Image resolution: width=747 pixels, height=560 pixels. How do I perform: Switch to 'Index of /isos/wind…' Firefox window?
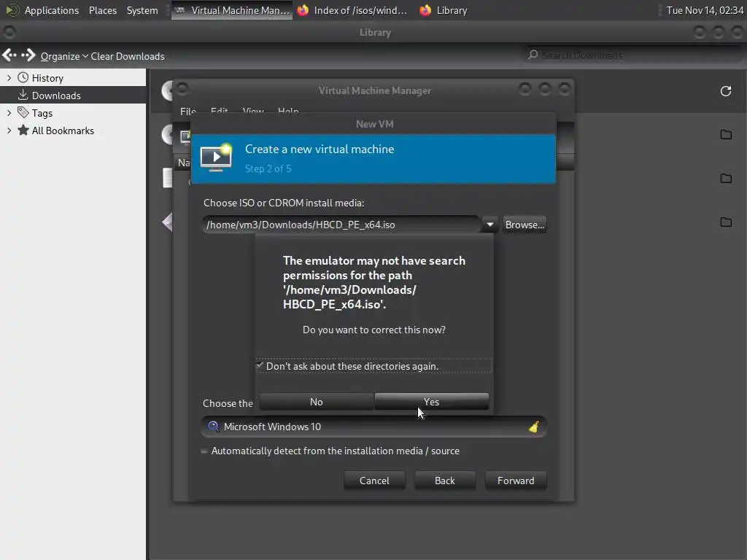click(x=352, y=10)
